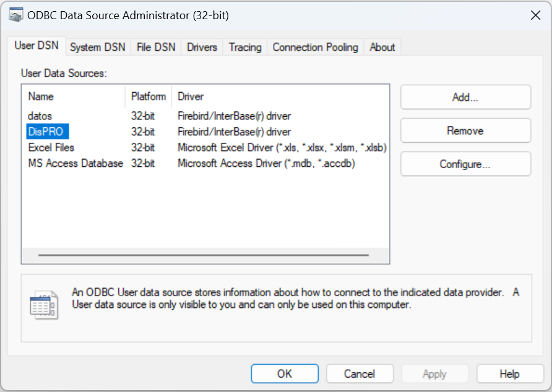This screenshot has height=392, width=552.
Task: Show the About tab
Action: 382,47
